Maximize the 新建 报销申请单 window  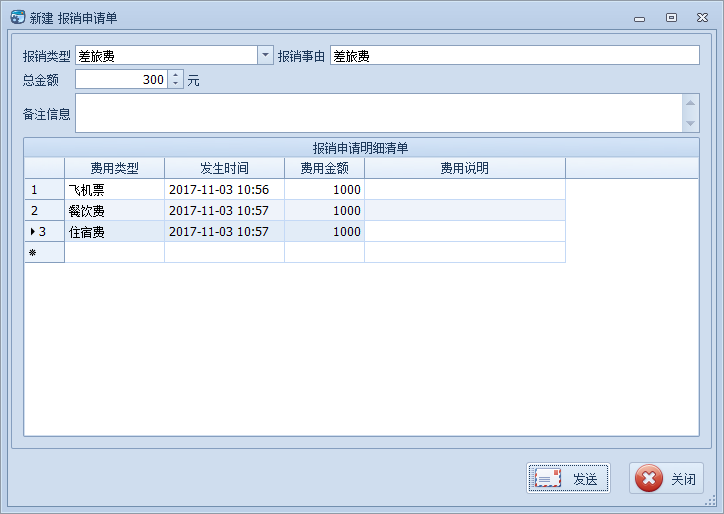point(671,18)
